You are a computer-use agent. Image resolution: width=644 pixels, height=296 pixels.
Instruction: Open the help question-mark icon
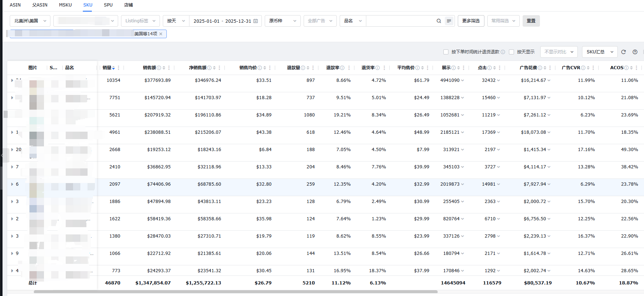[x=635, y=52]
